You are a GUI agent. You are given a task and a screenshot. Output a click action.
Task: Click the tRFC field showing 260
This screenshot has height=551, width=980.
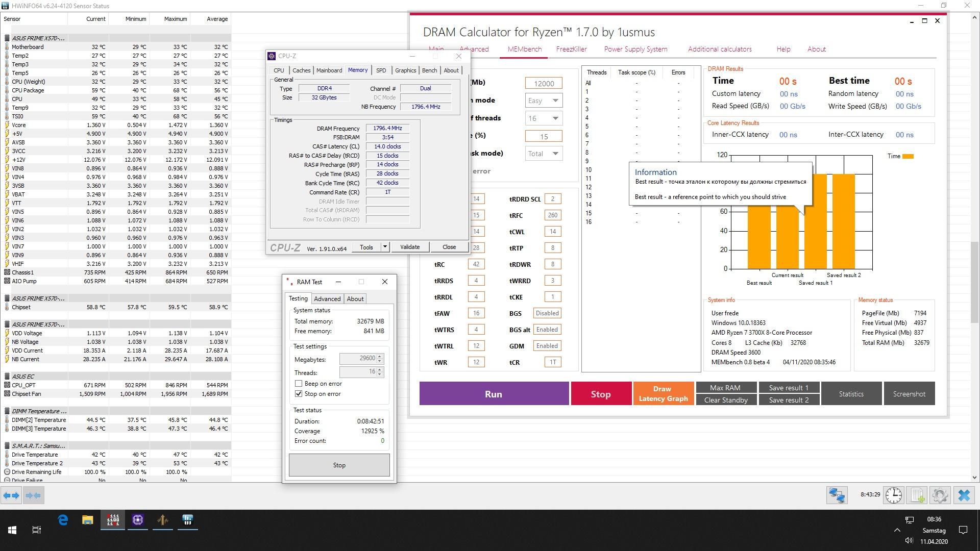[x=553, y=215]
